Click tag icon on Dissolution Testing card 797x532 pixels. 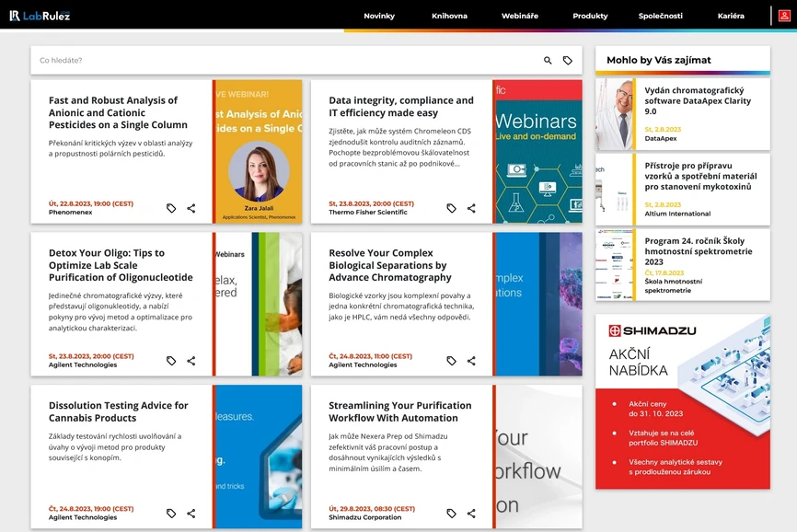click(171, 514)
